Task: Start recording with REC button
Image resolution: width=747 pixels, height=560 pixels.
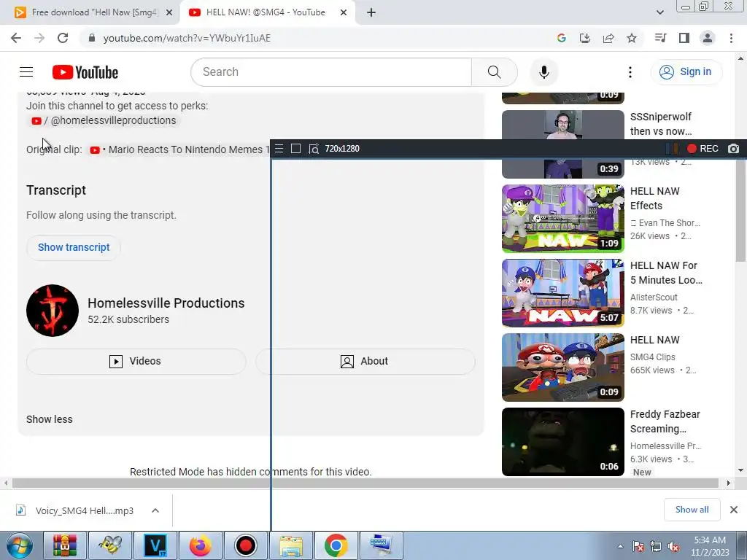Action: 703,149
